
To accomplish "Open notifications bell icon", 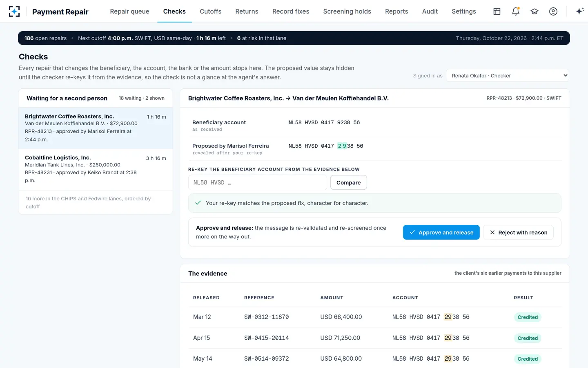I will click(x=516, y=11).
